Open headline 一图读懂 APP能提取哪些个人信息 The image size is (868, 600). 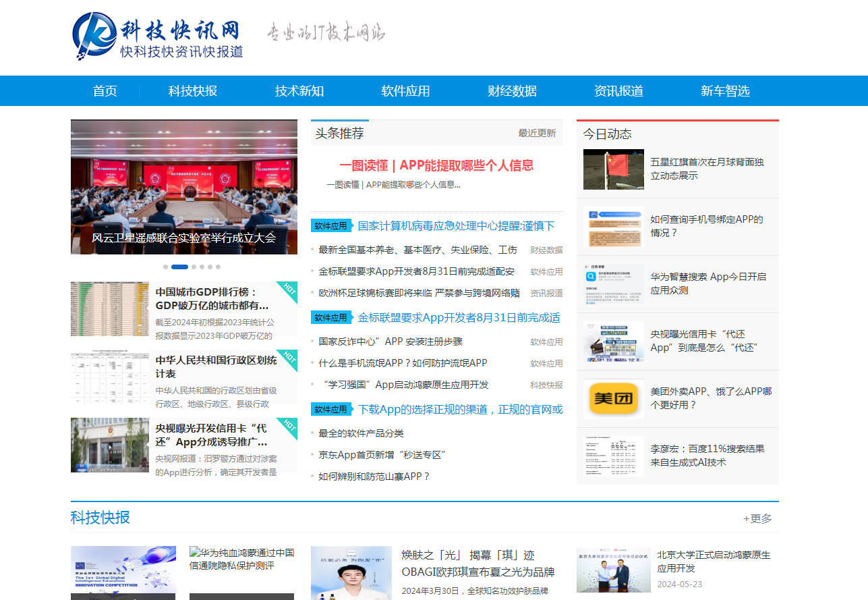(436, 165)
